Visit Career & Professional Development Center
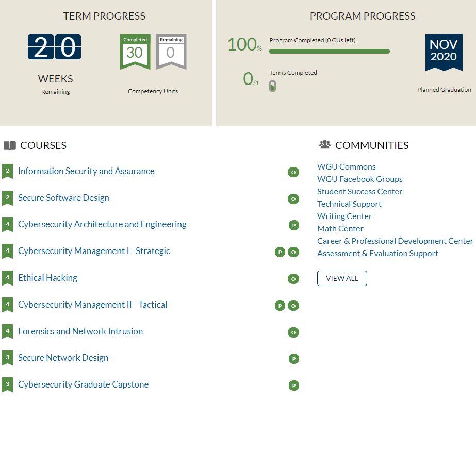 click(x=395, y=241)
